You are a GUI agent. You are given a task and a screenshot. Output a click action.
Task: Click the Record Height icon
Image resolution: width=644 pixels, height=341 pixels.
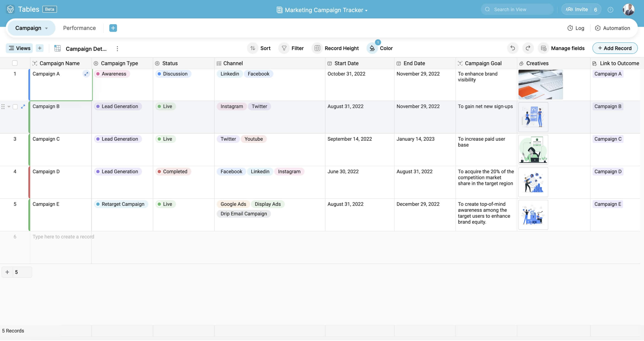pos(317,48)
